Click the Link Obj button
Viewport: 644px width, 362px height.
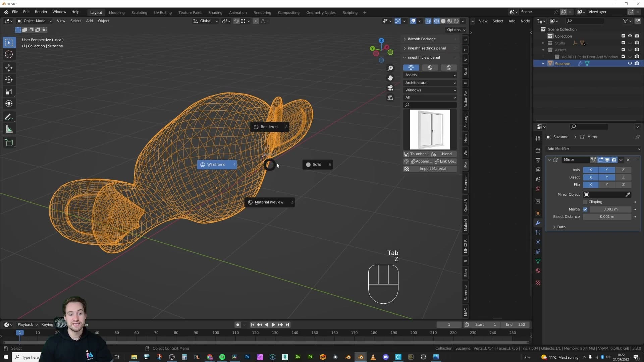click(445, 162)
